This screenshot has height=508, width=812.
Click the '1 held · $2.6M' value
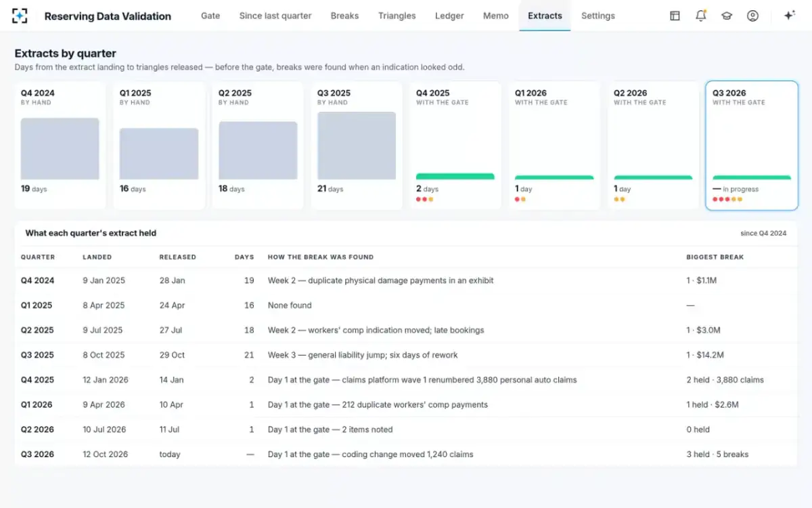click(713, 405)
